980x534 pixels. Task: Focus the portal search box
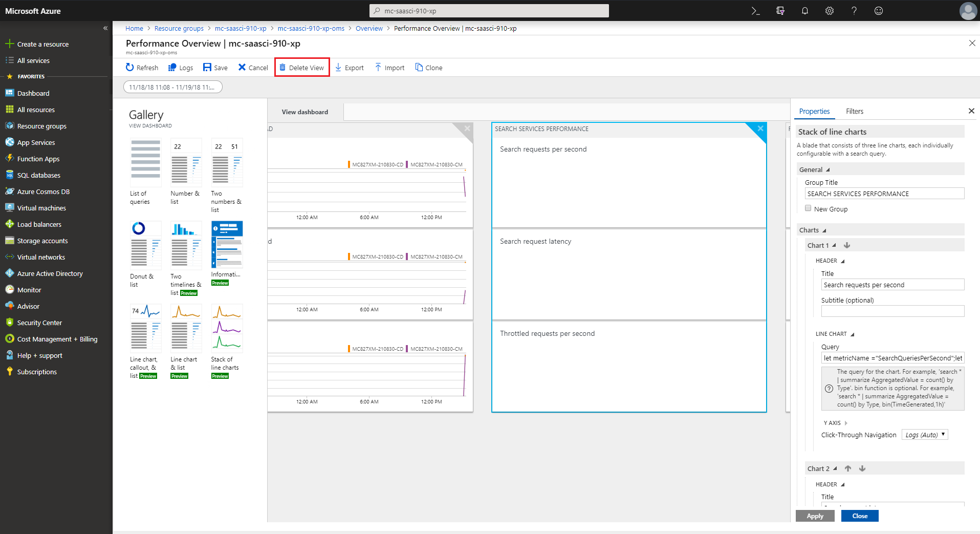pyautogui.click(x=489, y=11)
